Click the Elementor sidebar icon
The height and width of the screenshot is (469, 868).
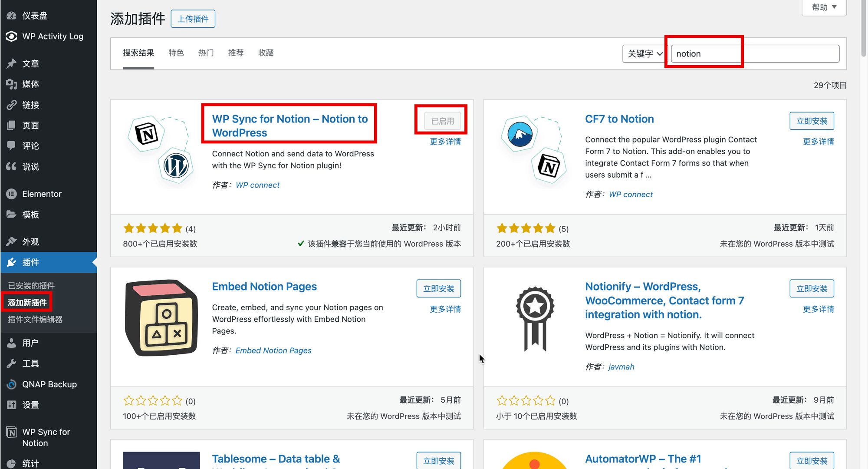(12, 194)
